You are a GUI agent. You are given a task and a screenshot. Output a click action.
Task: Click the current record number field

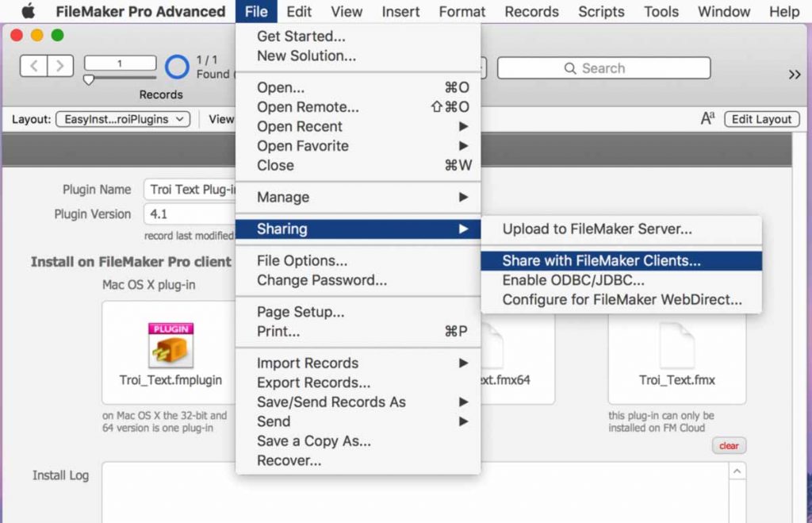coord(119,61)
